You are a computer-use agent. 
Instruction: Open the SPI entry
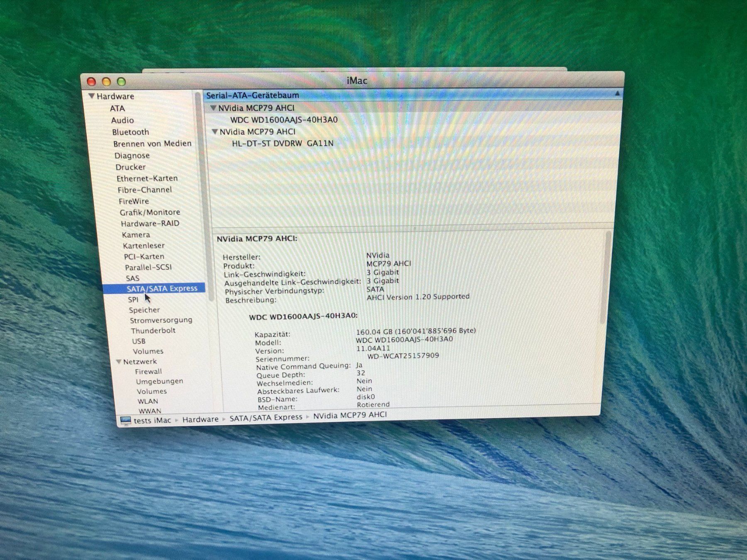133,299
